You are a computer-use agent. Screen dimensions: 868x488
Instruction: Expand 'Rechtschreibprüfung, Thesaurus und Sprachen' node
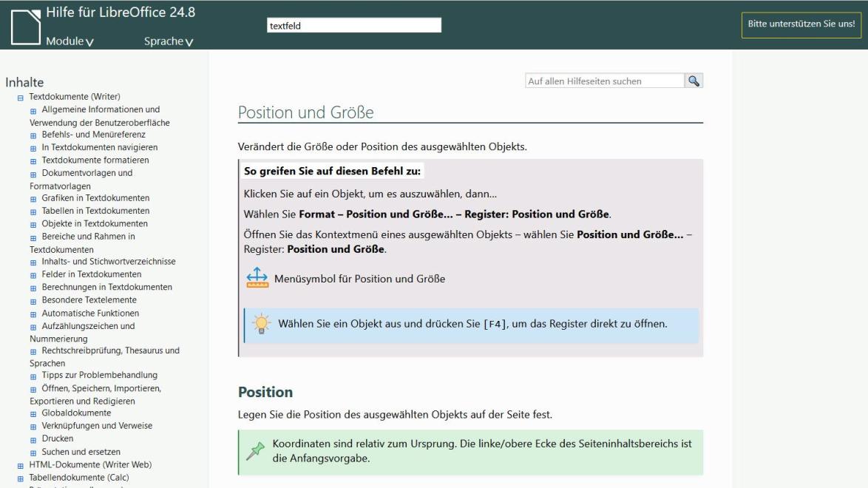(x=33, y=352)
